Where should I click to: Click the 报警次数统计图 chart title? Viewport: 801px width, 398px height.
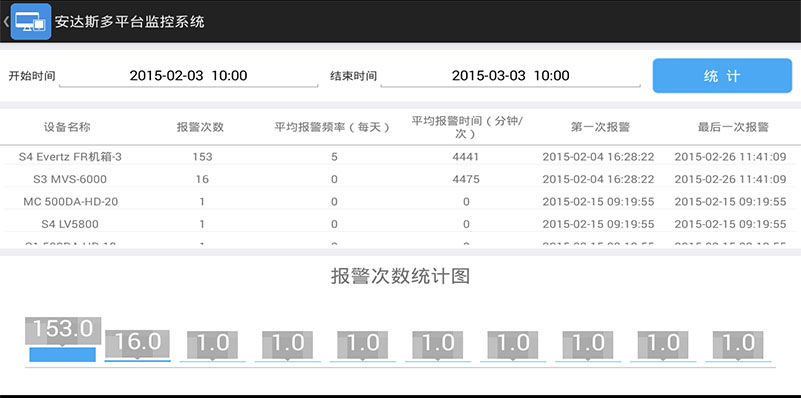click(x=400, y=276)
